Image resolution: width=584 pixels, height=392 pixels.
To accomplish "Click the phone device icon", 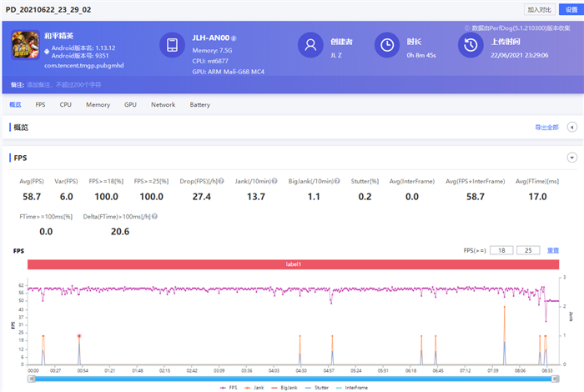I will tap(172, 45).
